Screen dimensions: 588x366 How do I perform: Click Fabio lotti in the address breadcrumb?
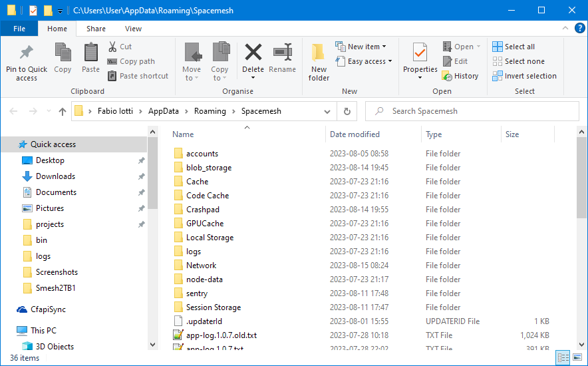115,111
